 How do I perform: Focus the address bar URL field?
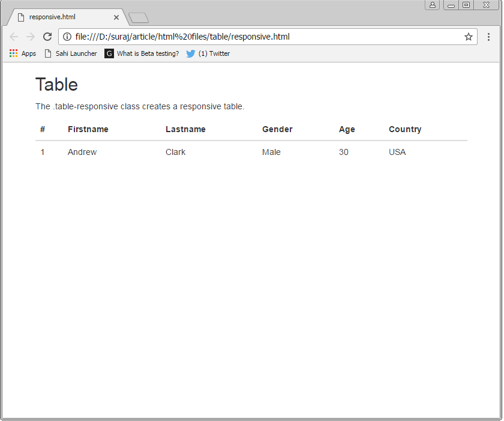267,37
